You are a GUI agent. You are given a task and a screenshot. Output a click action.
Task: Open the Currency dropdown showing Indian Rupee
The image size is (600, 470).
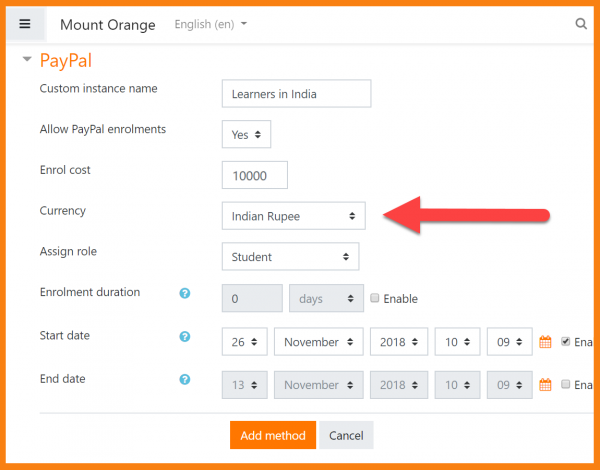tap(293, 216)
